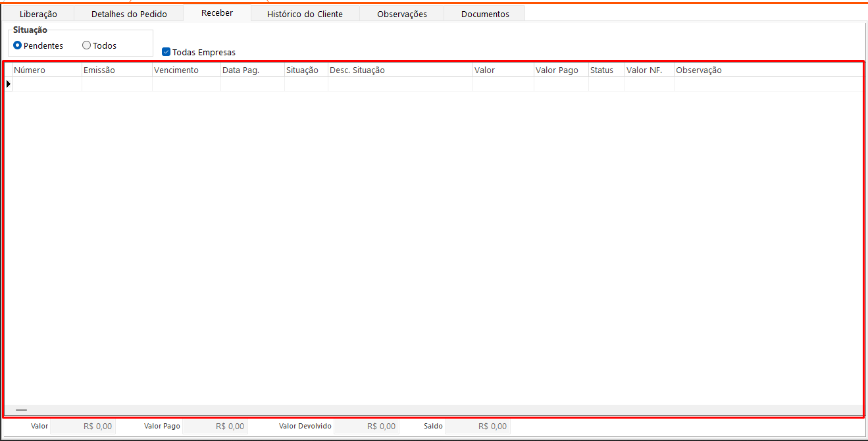
Task: Select the Receber tab
Action: click(217, 13)
